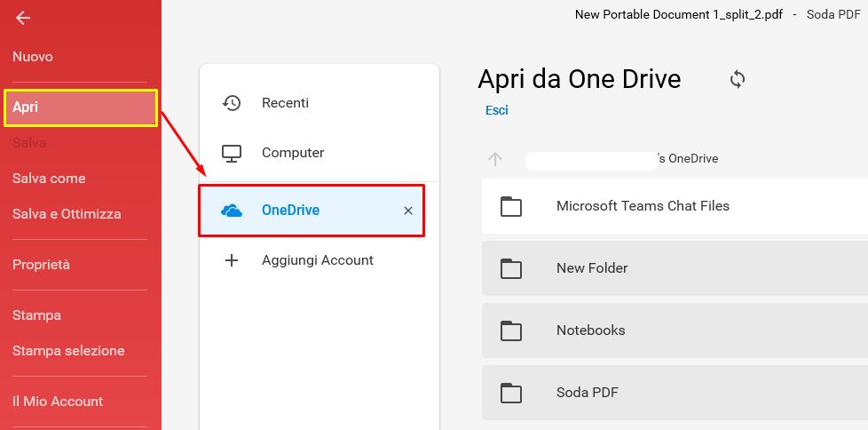Click the OneDrive cloud icon
Screen dimensions: 868x430
(x=232, y=211)
